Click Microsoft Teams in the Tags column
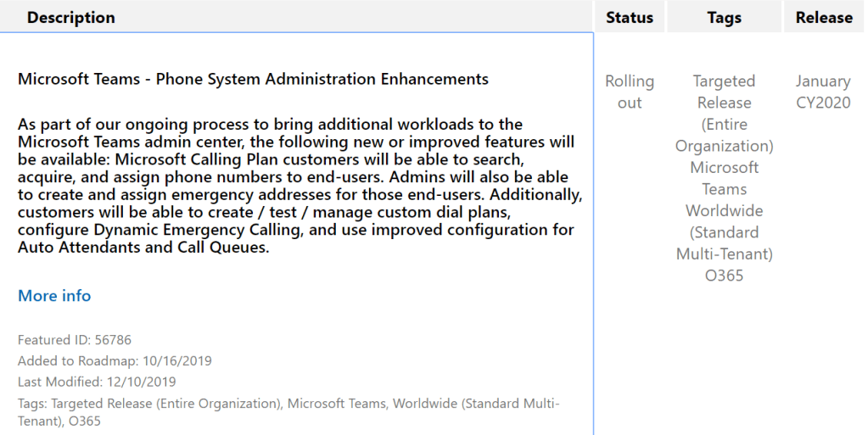The width and height of the screenshot is (868, 435). (x=724, y=178)
